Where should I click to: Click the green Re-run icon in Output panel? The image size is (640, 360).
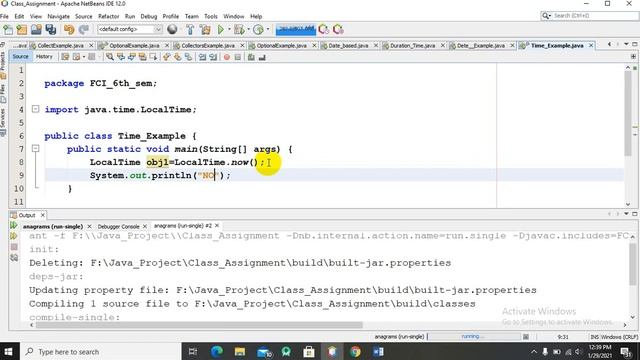pos(13,225)
